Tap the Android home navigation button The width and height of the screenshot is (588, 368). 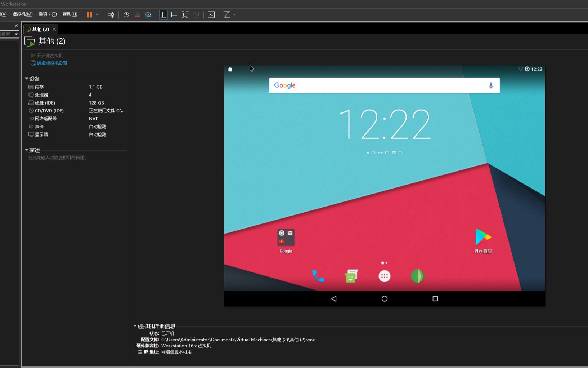385,298
